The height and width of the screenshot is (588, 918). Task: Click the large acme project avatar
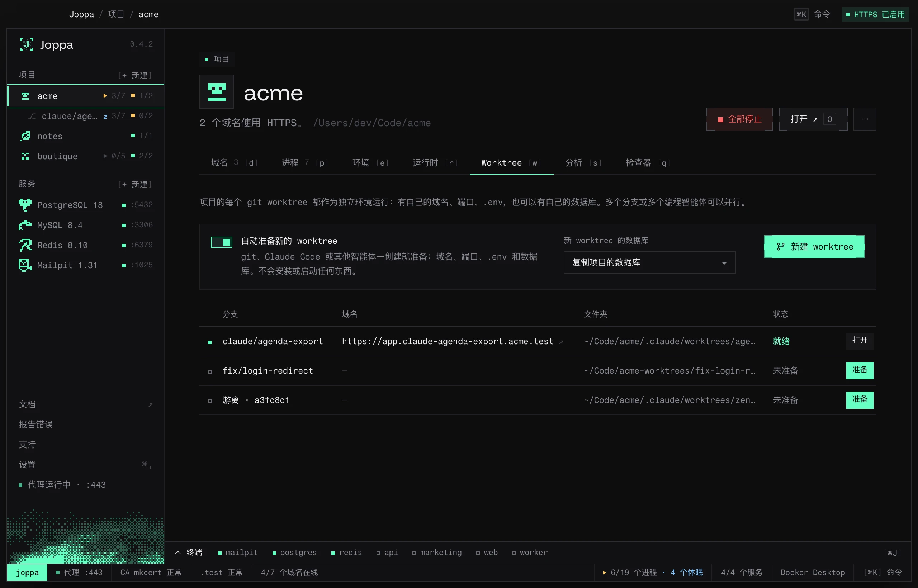point(217,92)
